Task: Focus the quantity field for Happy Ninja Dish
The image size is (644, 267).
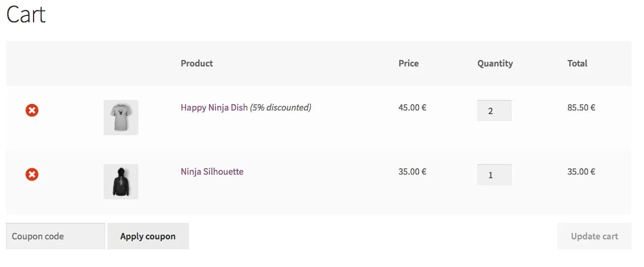Action: click(x=494, y=111)
